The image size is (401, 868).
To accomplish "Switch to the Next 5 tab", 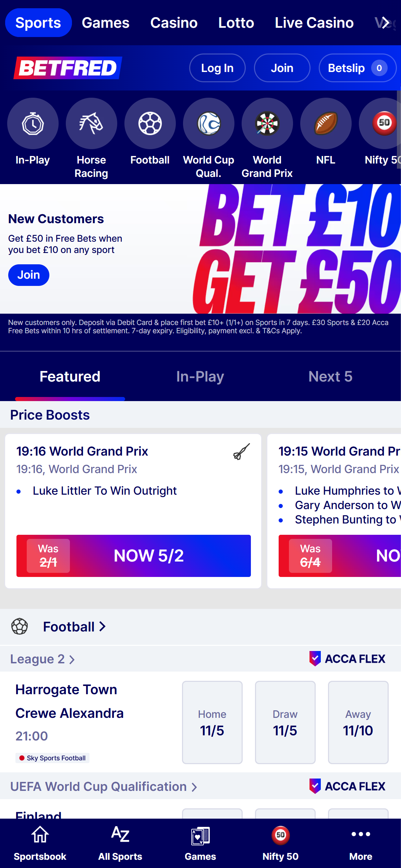I will [330, 376].
